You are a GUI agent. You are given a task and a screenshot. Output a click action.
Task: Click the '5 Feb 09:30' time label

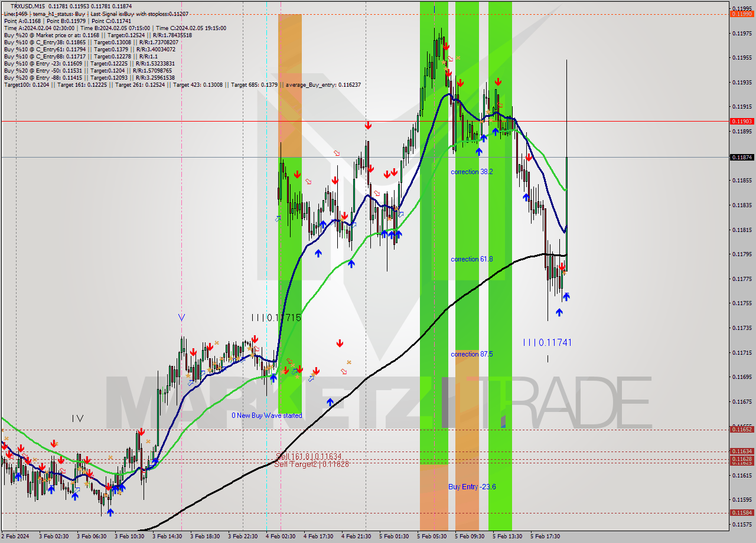pyautogui.click(x=471, y=537)
